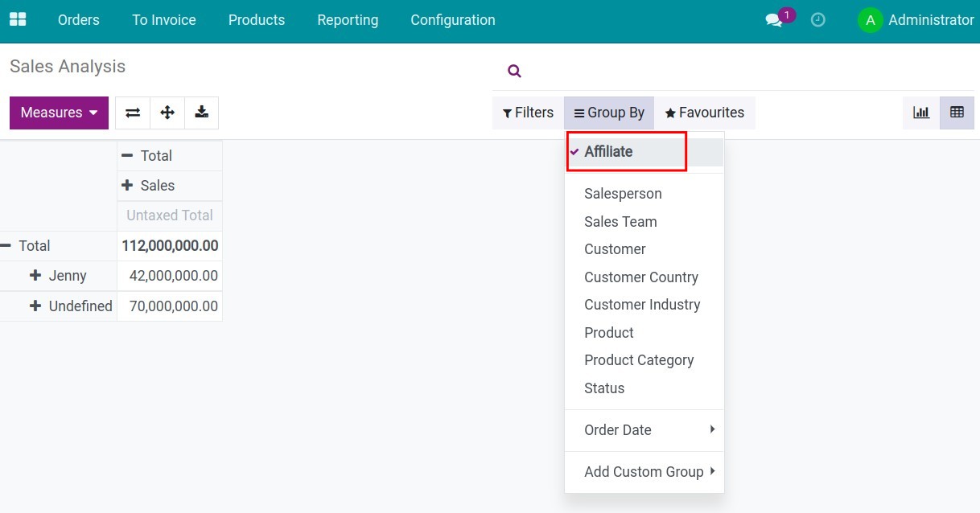The width and height of the screenshot is (980, 513).
Task: Open the Favourites panel
Action: coord(705,113)
